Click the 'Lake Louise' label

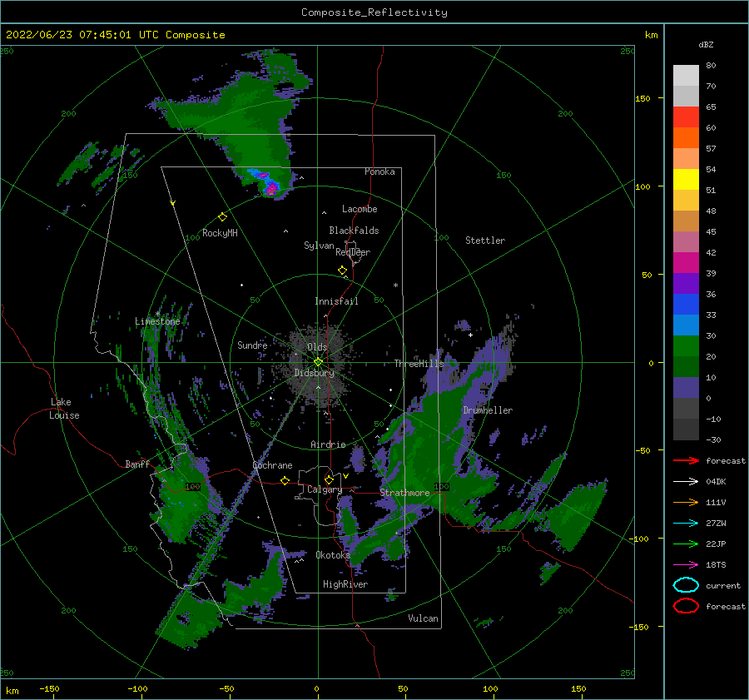tap(64, 409)
